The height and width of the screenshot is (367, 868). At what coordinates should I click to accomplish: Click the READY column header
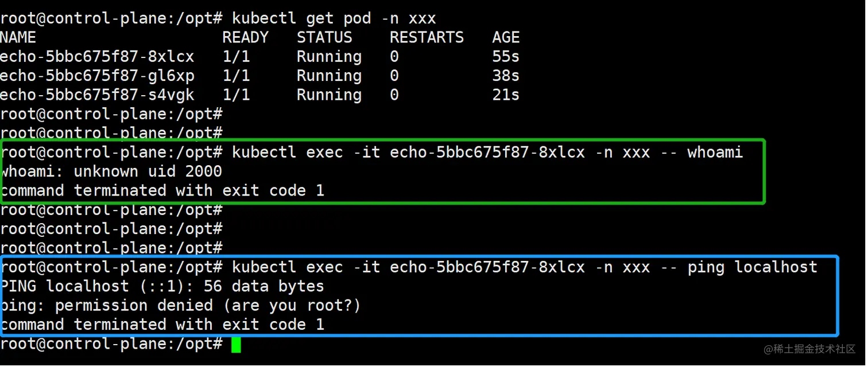245,38
